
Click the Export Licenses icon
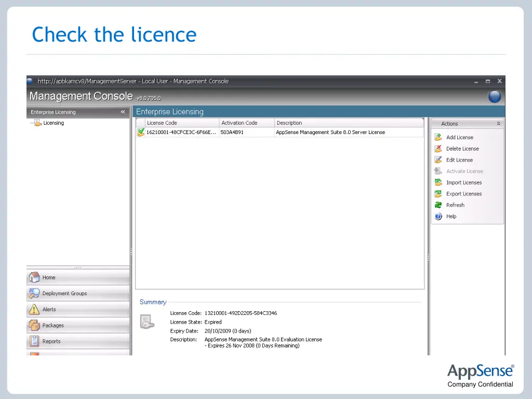(x=438, y=194)
